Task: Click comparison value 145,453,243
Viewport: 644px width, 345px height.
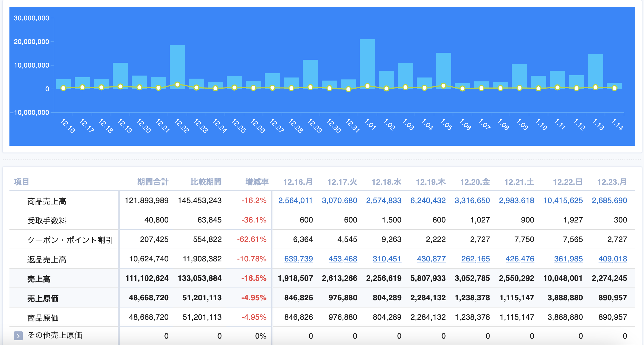Action: [200, 201]
